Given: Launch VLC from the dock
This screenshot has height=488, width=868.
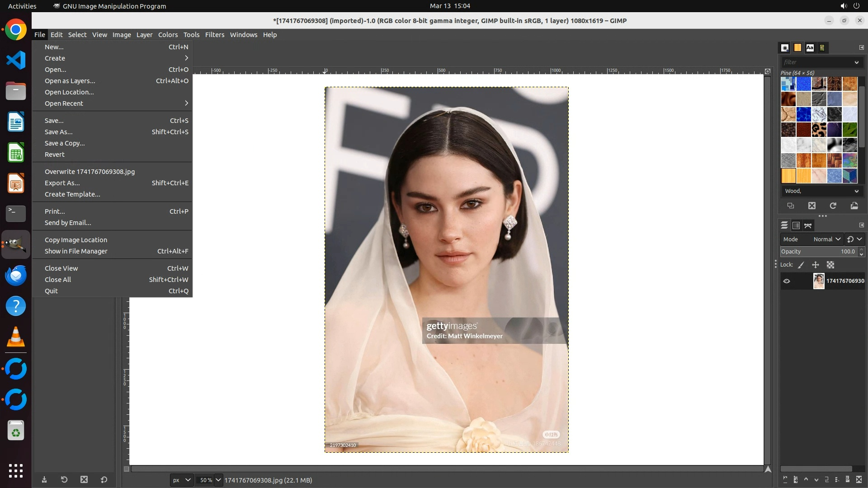Looking at the screenshot, I should pyautogui.click(x=16, y=337).
